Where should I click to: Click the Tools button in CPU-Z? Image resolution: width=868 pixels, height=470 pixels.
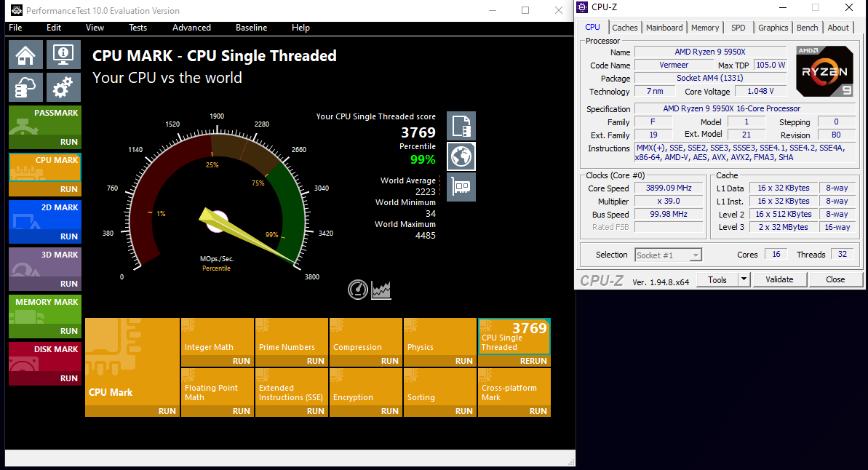point(717,279)
